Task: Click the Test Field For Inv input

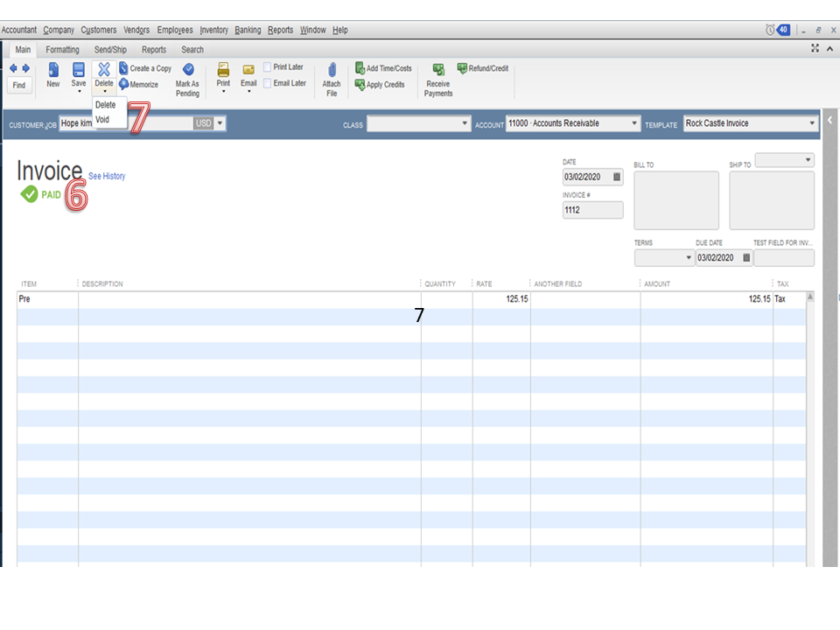Action: click(x=784, y=257)
